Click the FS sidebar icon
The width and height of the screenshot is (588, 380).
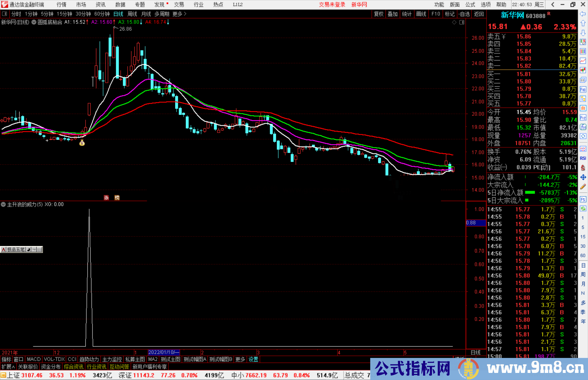(583, 199)
